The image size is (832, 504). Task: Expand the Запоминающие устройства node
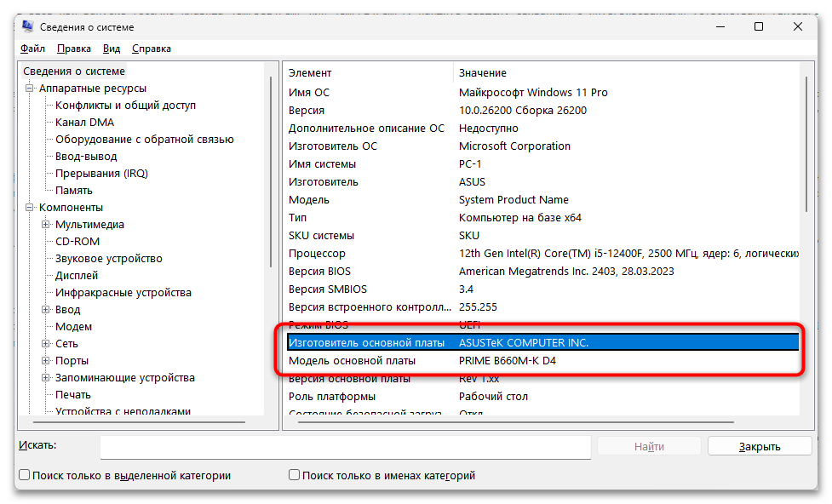[x=46, y=378]
